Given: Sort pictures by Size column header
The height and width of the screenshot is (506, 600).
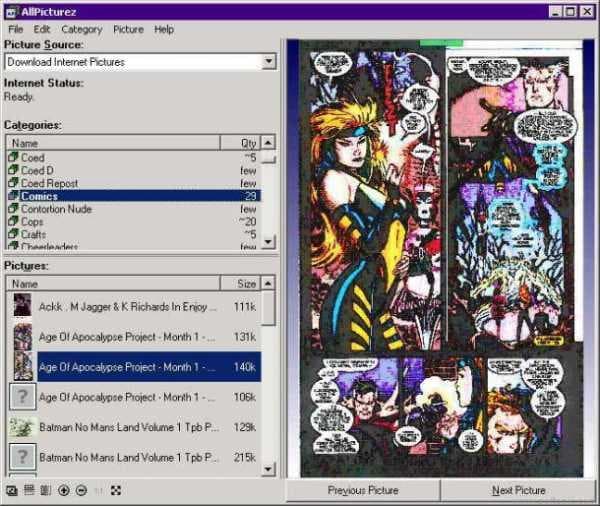Looking at the screenshot, I should [240, 284].
